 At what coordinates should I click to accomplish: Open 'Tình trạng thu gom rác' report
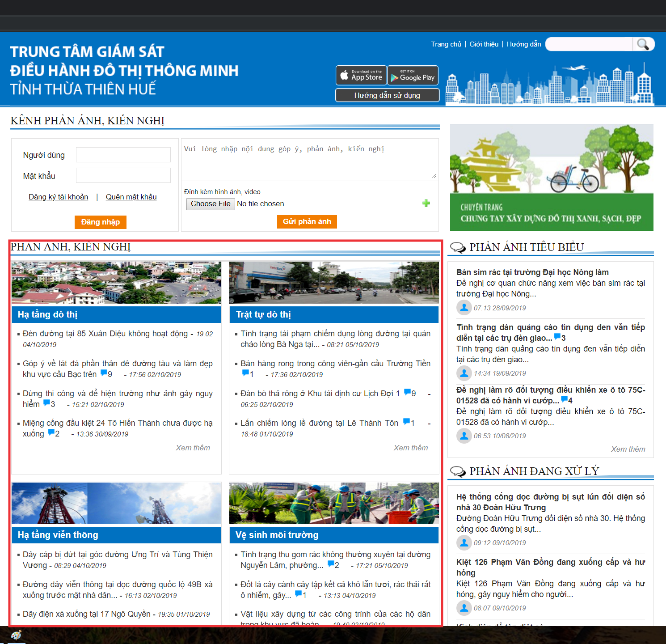pyautogui.click(x=336, y=560)
